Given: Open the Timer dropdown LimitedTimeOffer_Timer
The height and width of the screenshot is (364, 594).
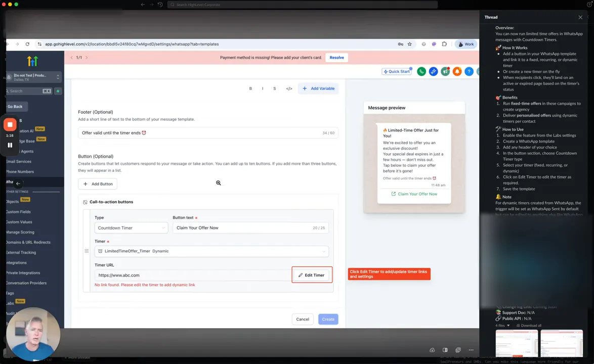Looking at the screenshot, I should (x=212, y=251).
